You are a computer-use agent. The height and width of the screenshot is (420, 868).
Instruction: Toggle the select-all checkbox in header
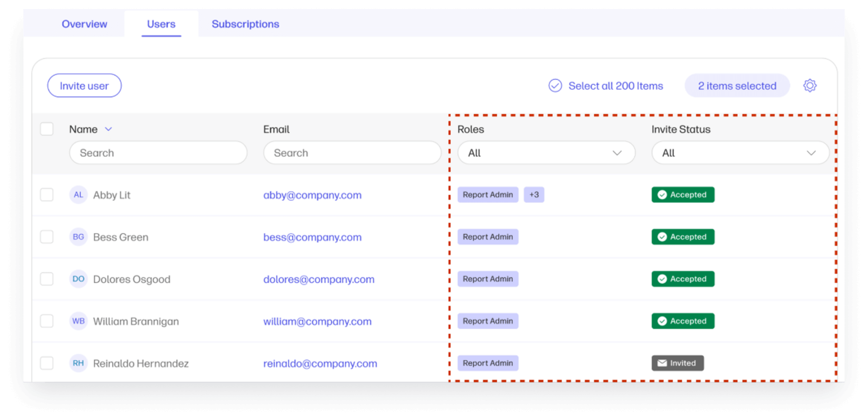pyautogui.click(x=47, y=129)
